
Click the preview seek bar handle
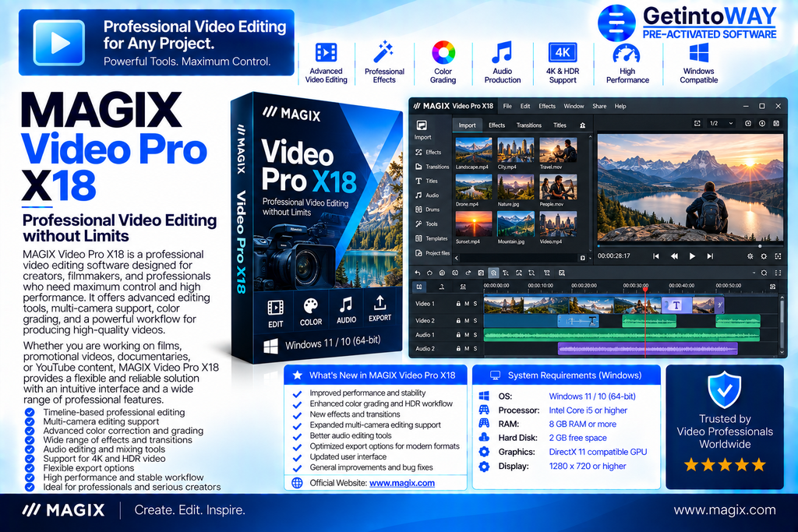[760, 246]
